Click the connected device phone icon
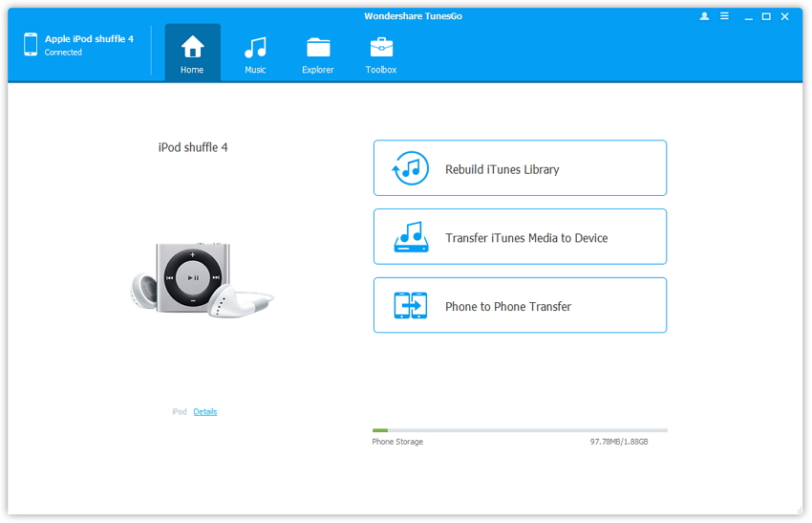The width and height of the screenshot is (812, 523). click(x=31, y=44)
